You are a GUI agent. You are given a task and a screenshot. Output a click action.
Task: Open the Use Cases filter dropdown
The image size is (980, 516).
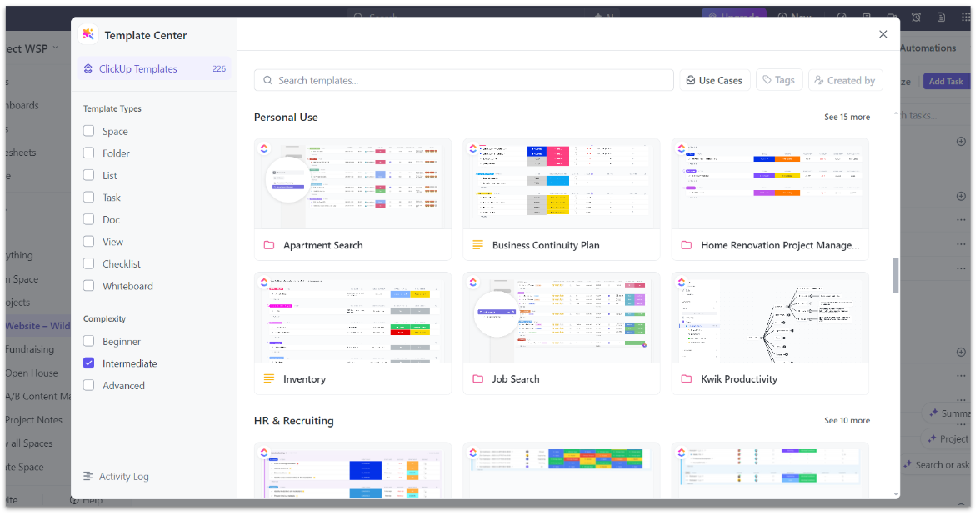tap(714, 80)
